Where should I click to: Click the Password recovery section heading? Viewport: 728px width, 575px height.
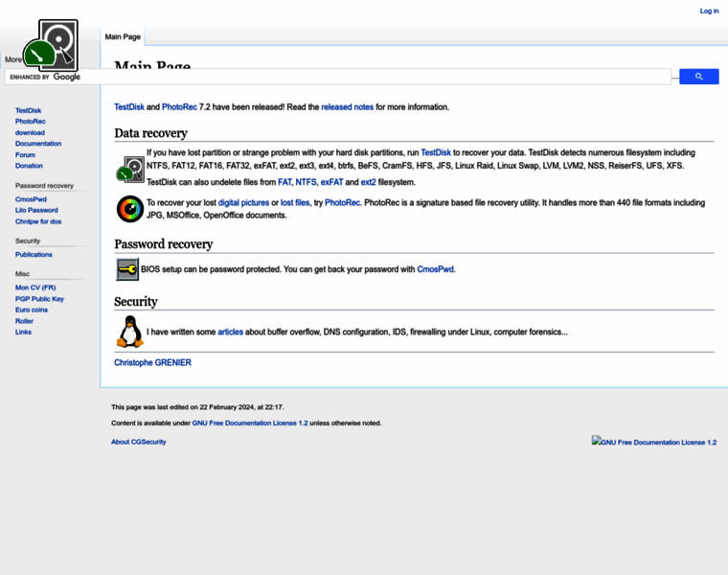tap(164, 244)
